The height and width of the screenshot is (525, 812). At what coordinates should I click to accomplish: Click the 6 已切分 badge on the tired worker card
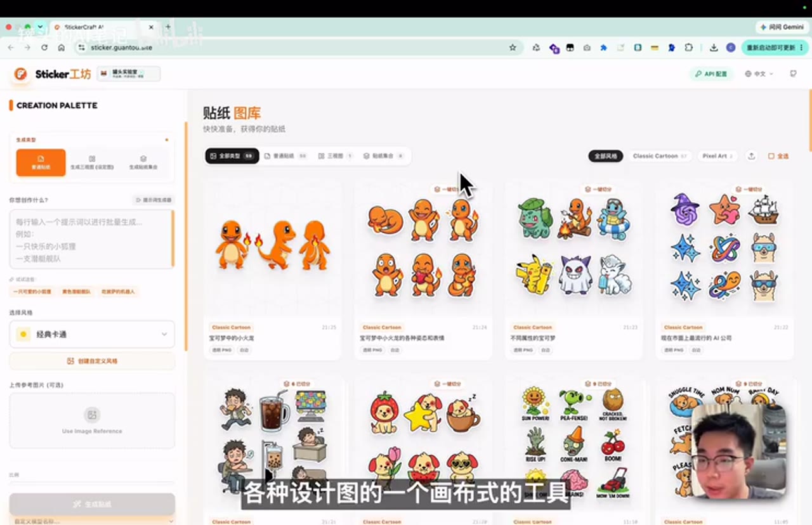click(x=296, y=384)
